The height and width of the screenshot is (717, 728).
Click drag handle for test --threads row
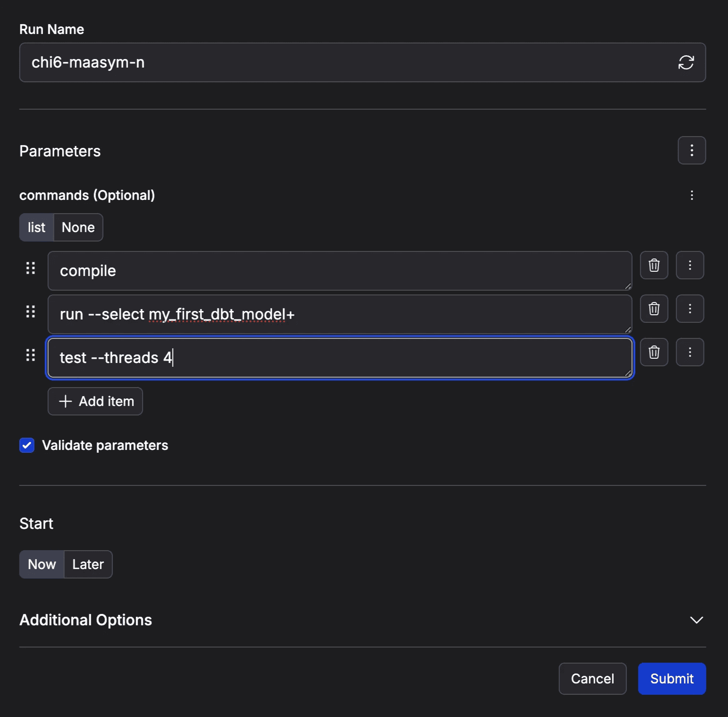31,355
